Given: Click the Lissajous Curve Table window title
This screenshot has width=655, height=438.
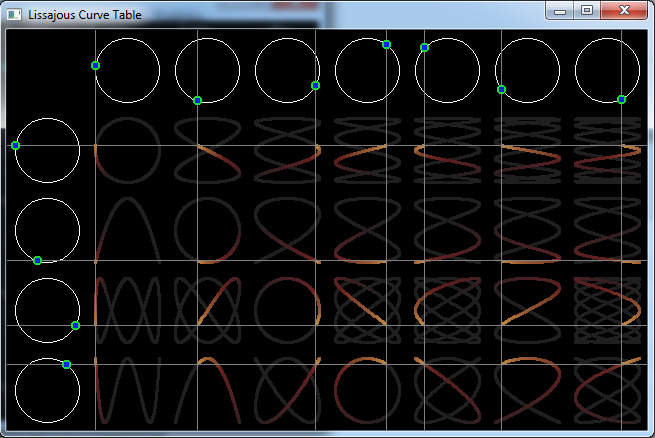Looking at the screenshot, I should click(x=85, y=15).
